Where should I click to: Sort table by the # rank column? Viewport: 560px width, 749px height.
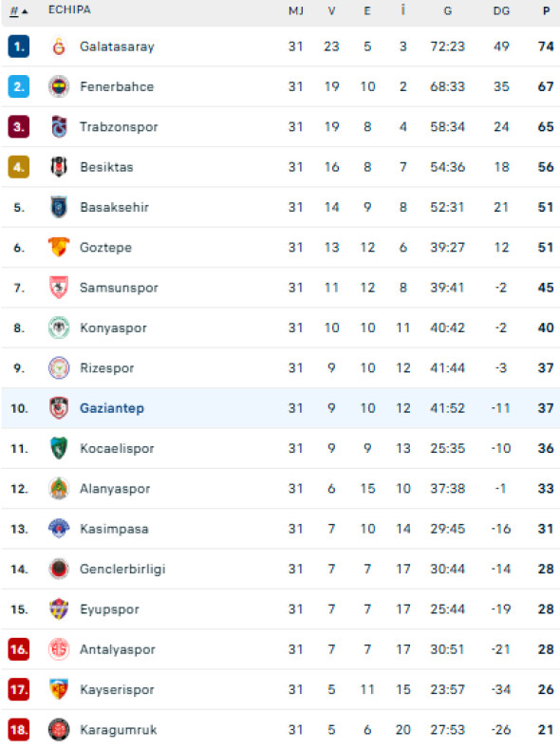tap(19, 10)
